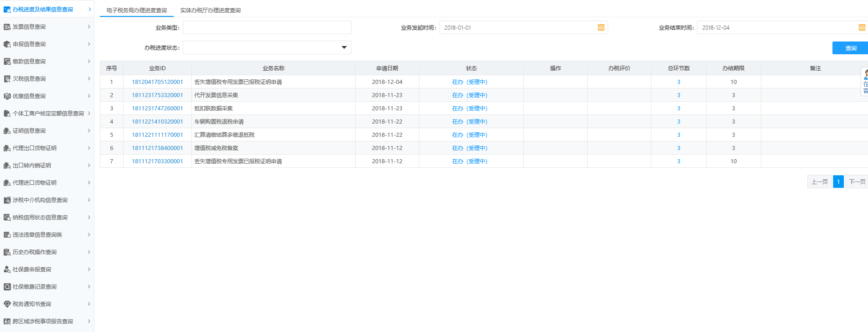Open 历史办税操作查询 menu item
868x332 pixels.
47,252
